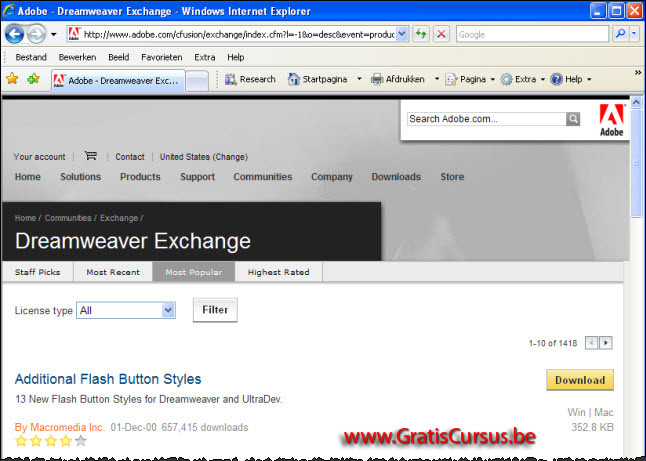
Task: Click the Research toolbar button
Action: (x=250, y=79)
